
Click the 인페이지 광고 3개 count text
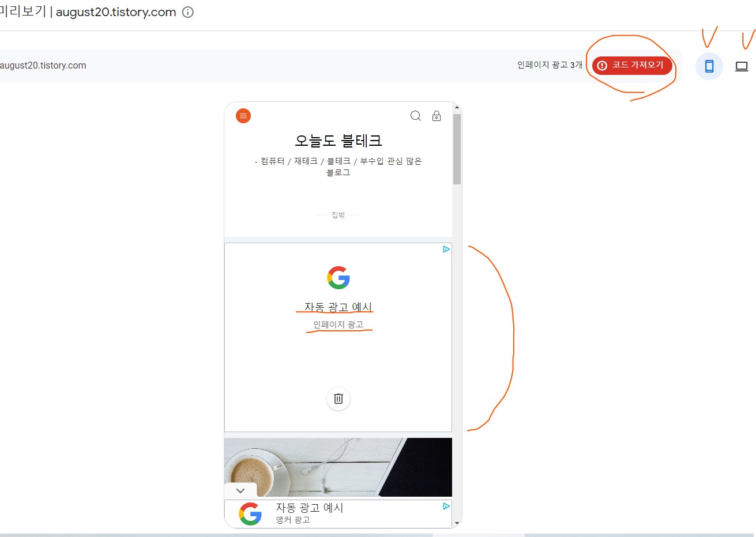pos(550,65)
